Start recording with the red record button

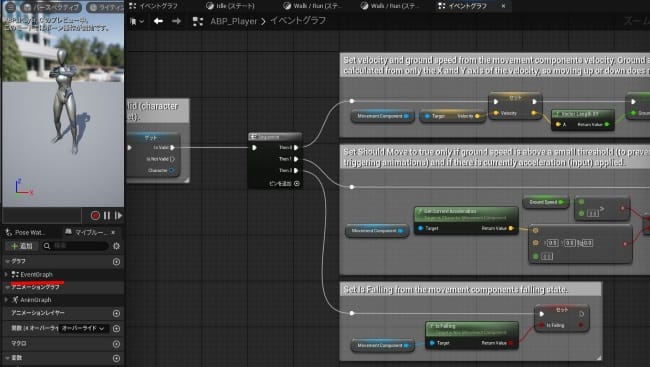click(x=95, y=215)
